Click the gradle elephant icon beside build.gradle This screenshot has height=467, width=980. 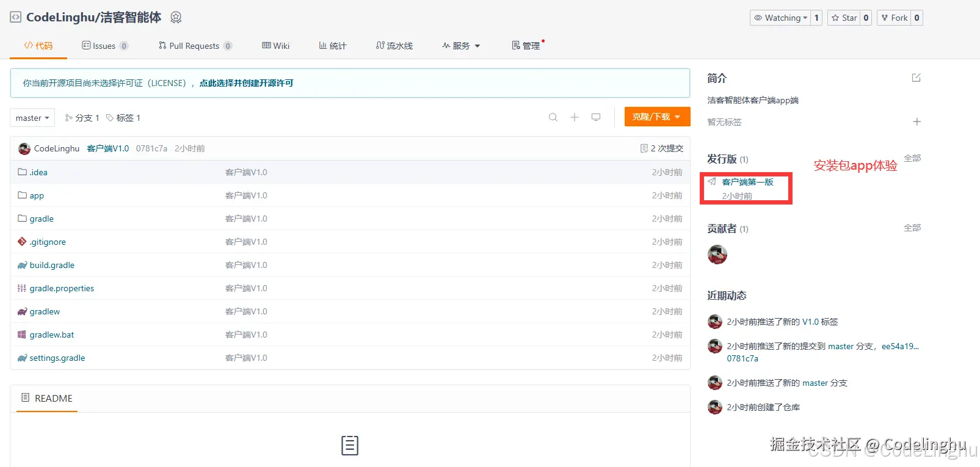point(22,265)
